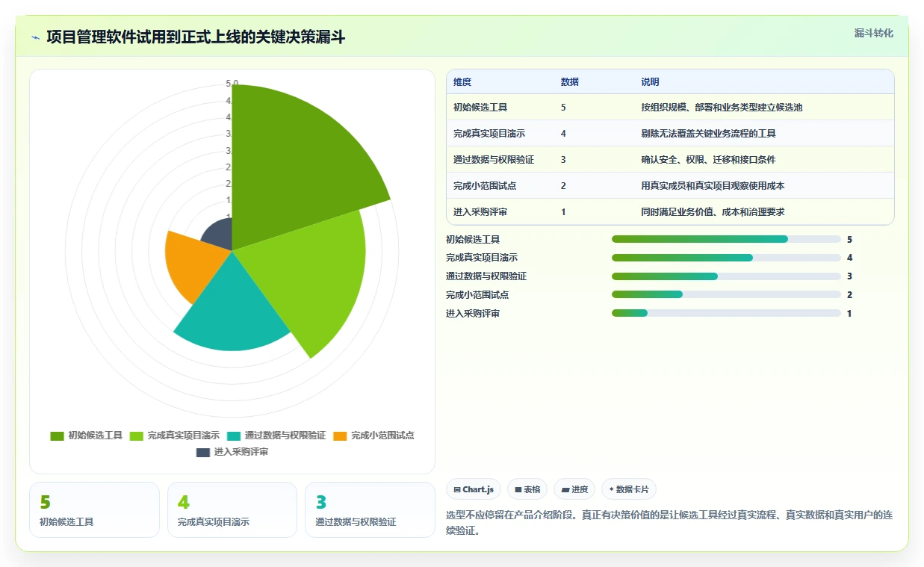Click the 通过数据与权限验证 progress bar
The height and width of the screenshot is (567, 924).
tap(726, 276)
